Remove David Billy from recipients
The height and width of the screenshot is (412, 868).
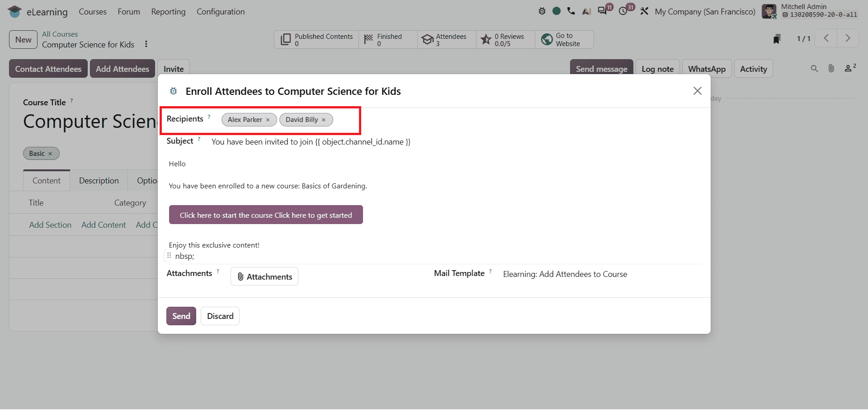pos(324,120)
